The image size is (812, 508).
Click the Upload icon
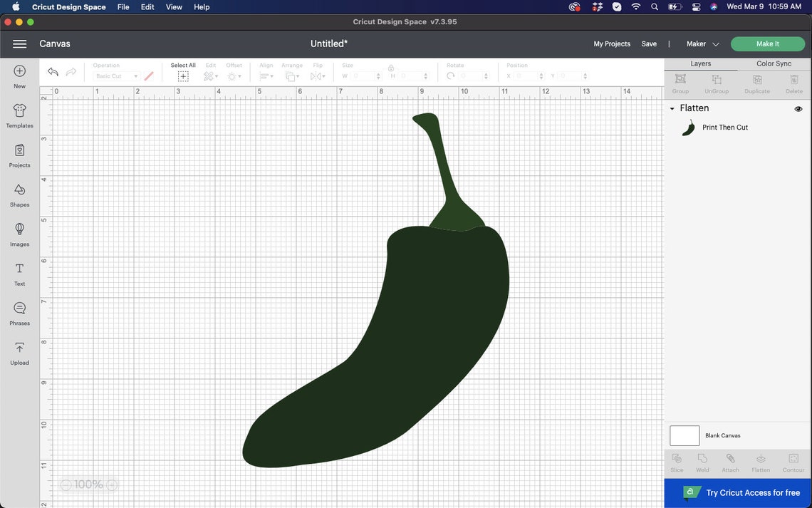point(19,351)
